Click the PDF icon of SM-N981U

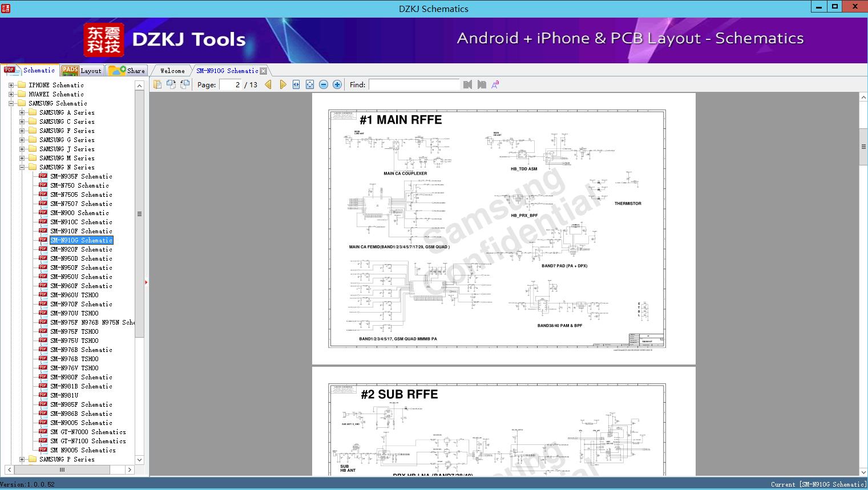(x=43, y=395)
